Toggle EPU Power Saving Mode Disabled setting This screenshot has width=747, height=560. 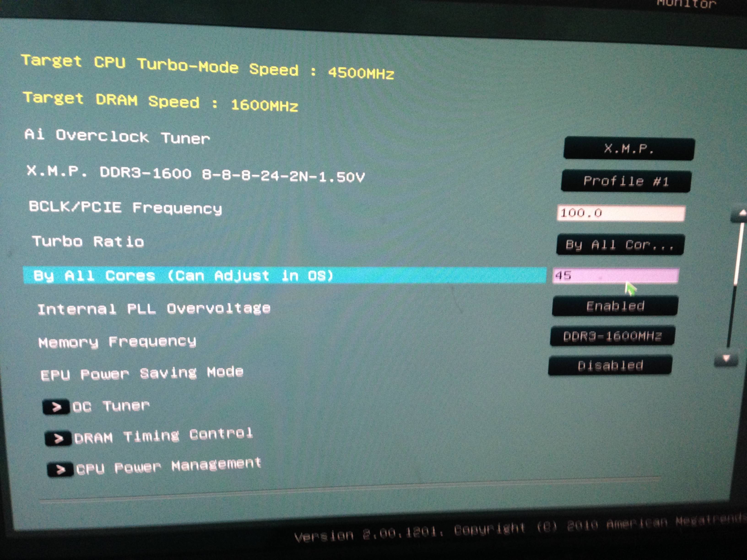tap(610, 366)
